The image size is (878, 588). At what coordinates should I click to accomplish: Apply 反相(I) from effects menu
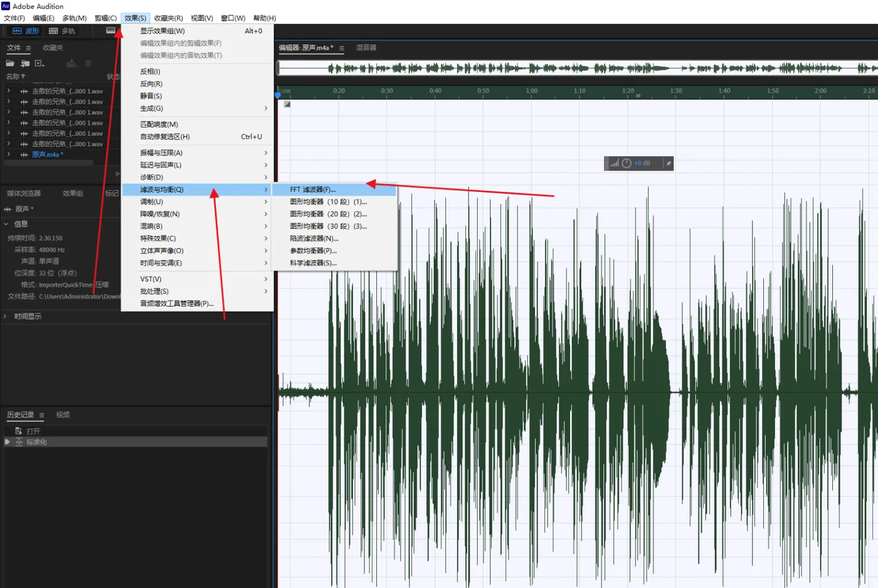(x=198, y=71)
